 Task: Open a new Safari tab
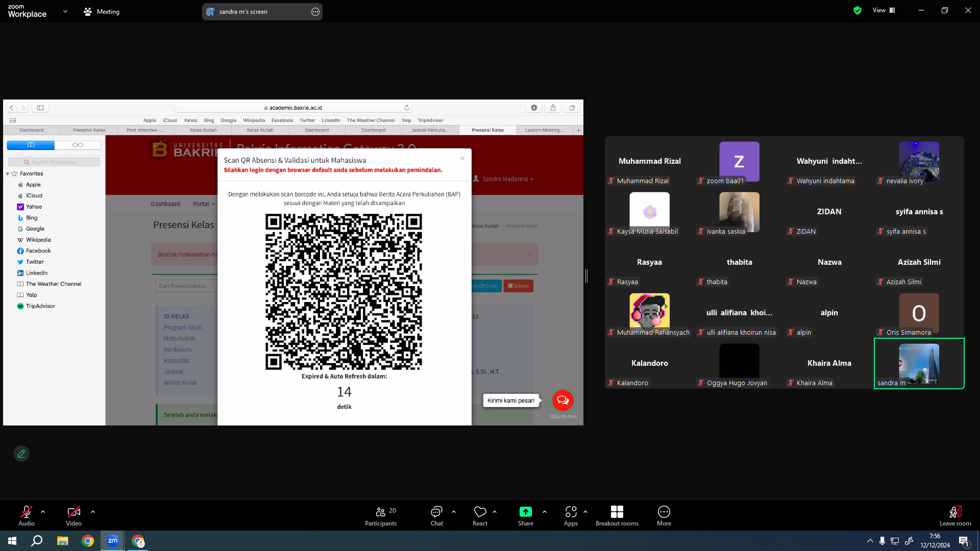pyautogui.click(x=578, y=130)
